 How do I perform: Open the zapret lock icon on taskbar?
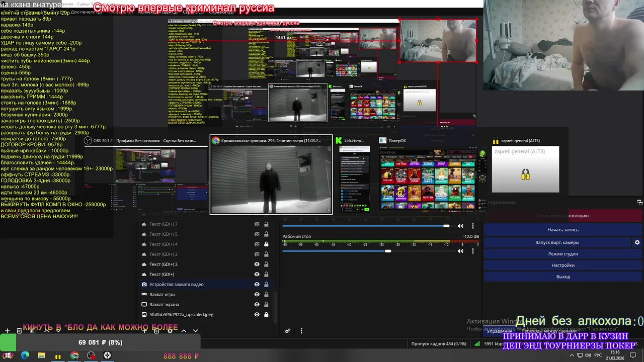coord(58,355)
